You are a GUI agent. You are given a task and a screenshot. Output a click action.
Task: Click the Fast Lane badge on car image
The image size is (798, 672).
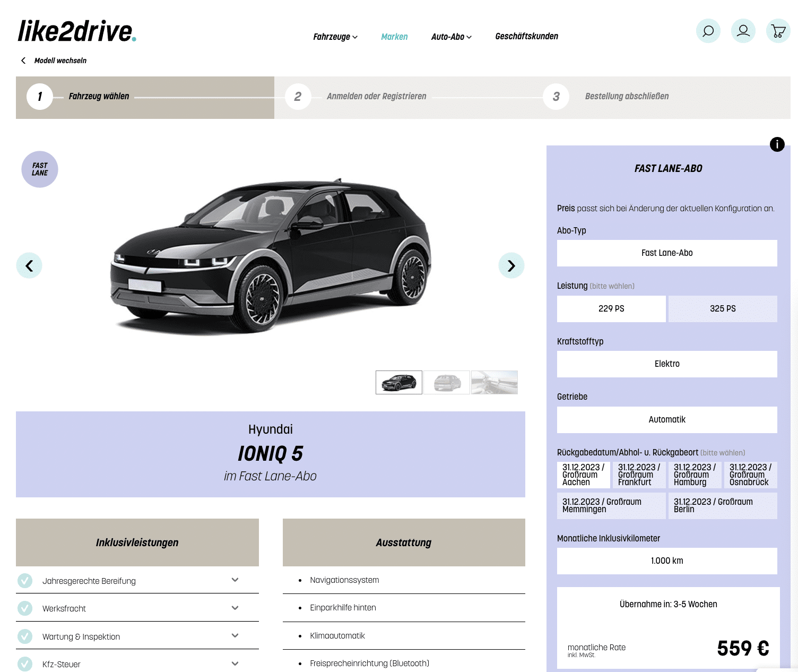pos(40,169)
